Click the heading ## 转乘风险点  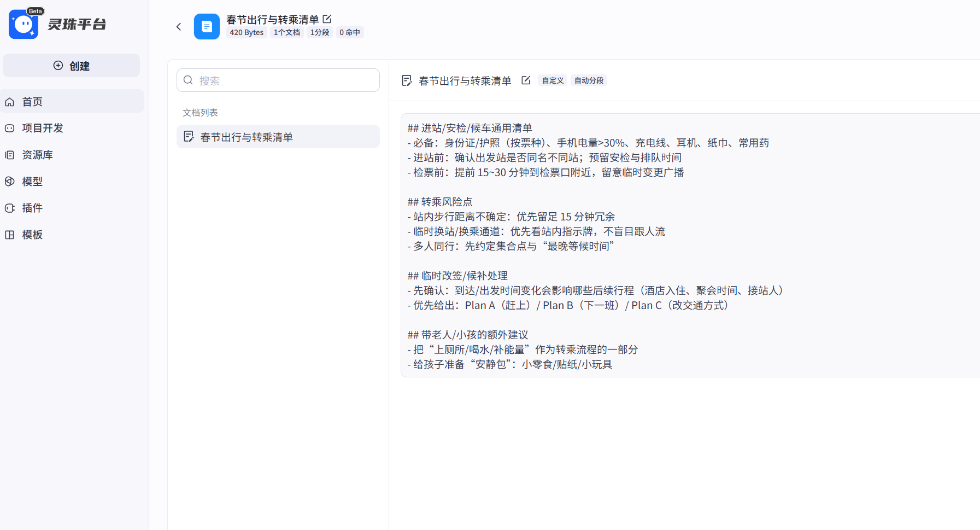tap(440, 202)
